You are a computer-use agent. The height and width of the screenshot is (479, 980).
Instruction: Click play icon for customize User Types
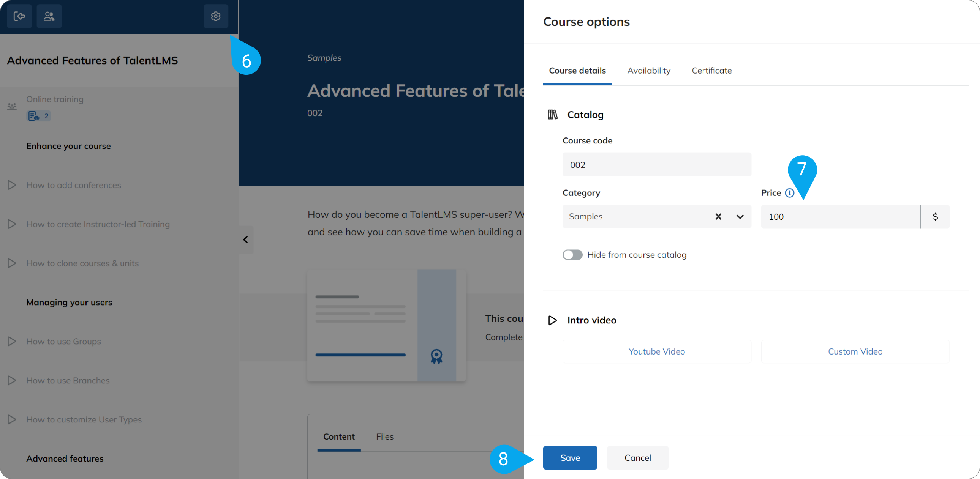pyautogui.click(x=12, y=419)
